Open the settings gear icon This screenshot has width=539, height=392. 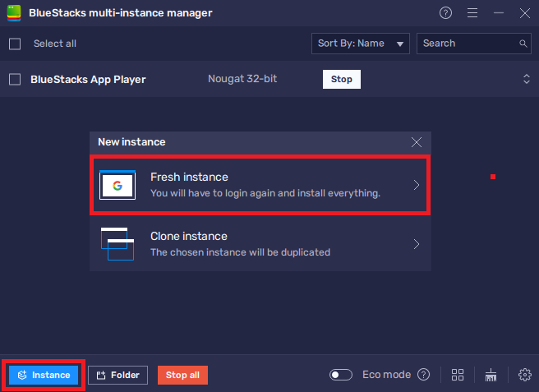[525, 375]
